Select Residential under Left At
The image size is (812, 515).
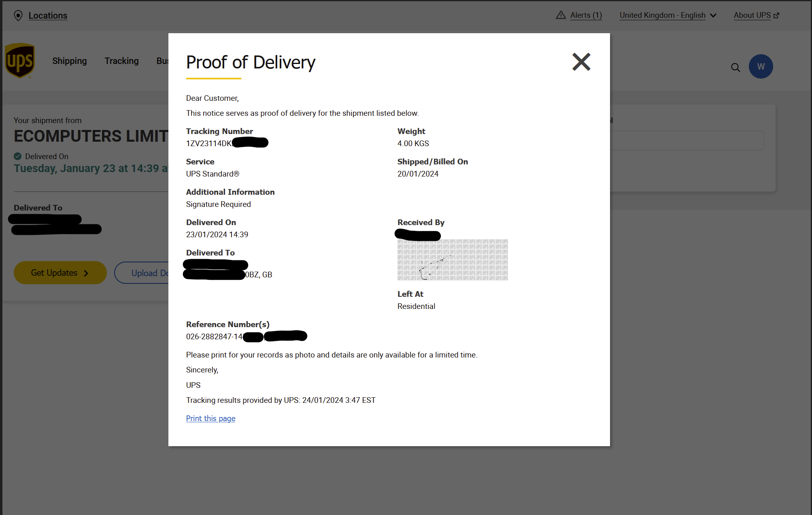pos(416,306)
